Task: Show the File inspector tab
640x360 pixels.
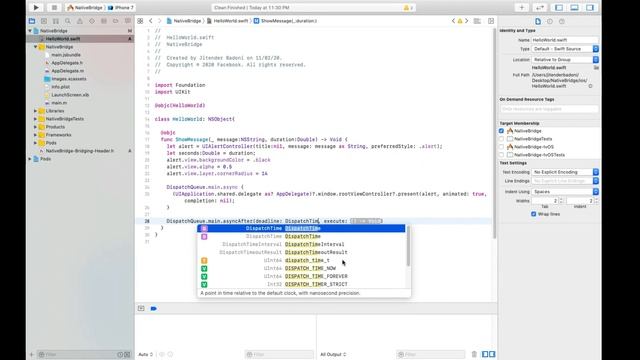Action: 538,21
